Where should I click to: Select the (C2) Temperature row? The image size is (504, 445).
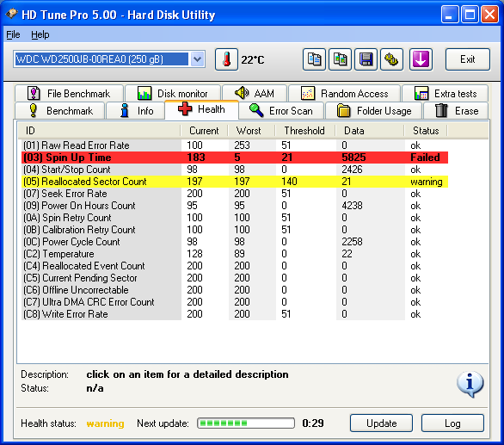[235, 254]
